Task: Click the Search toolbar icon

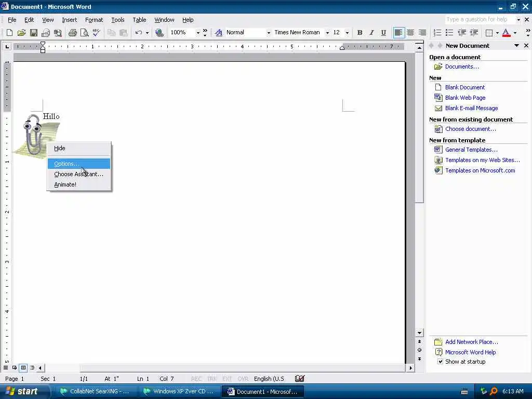Action: (58, 33)
